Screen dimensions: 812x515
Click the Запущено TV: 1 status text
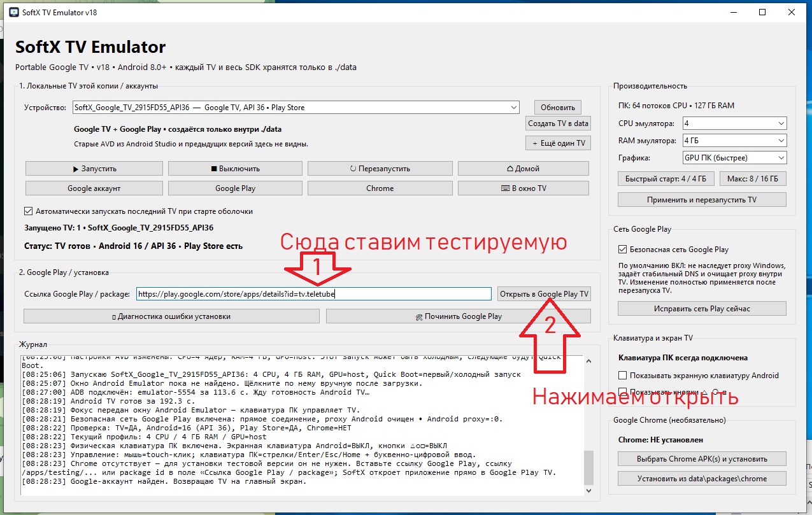pos(118,227)
